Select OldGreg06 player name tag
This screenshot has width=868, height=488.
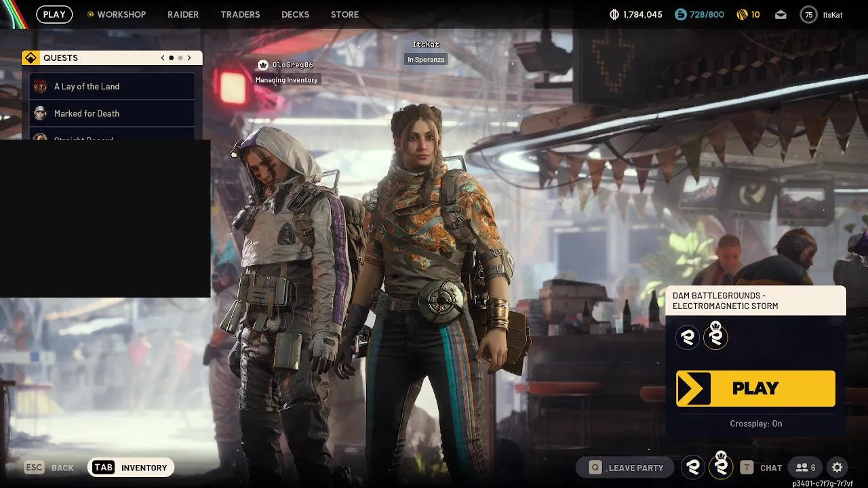[x=292, y=65]
